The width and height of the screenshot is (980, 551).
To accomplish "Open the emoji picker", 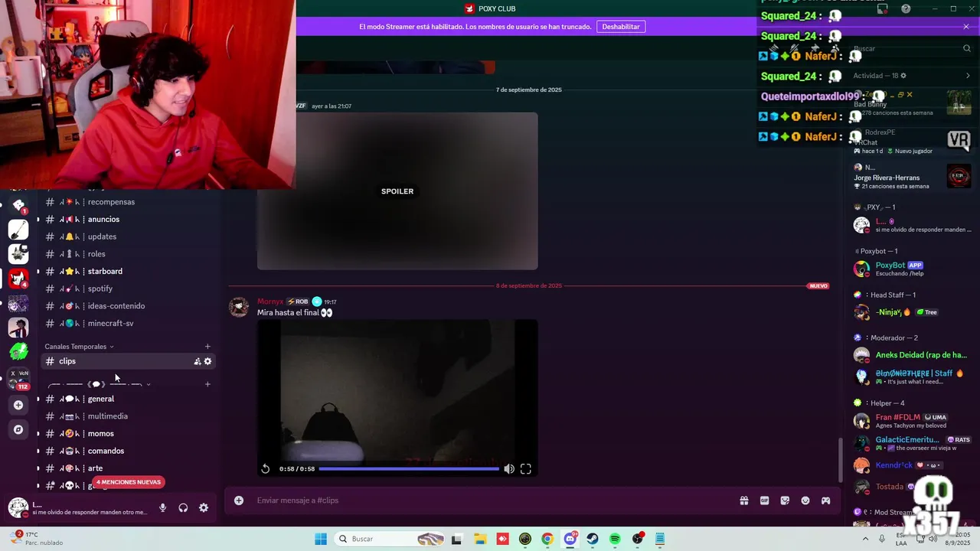I will (805, 500).
